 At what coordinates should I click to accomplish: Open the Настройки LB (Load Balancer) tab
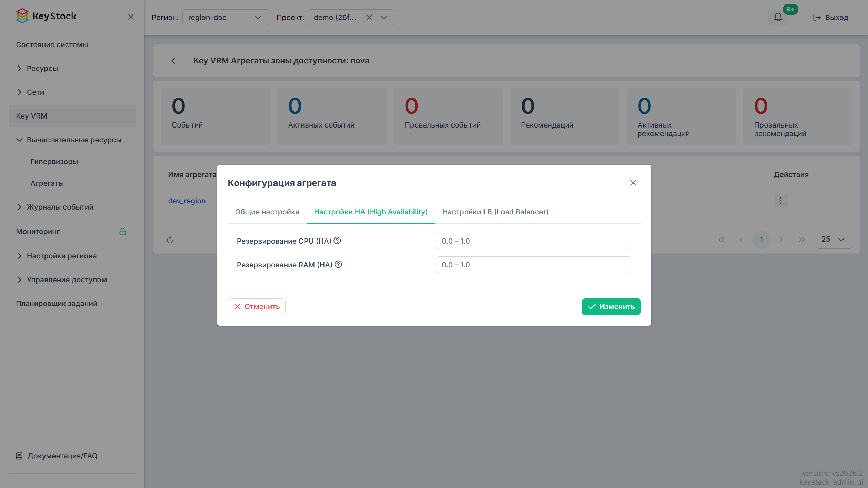pos(495,212)
